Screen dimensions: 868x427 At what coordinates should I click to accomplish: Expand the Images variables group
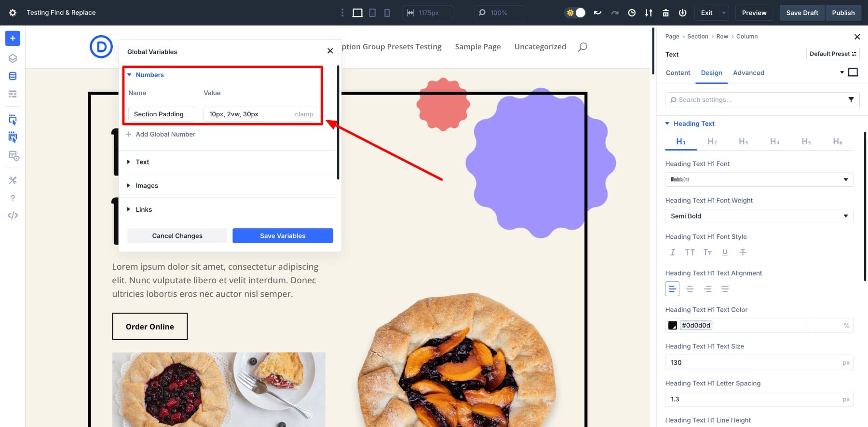click(x=142, y=186)
